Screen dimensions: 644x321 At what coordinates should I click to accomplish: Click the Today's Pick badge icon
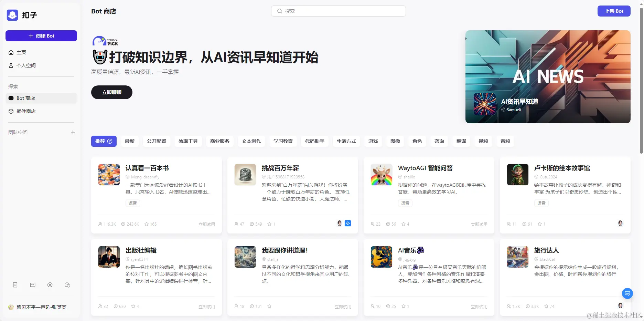(105, 41)
